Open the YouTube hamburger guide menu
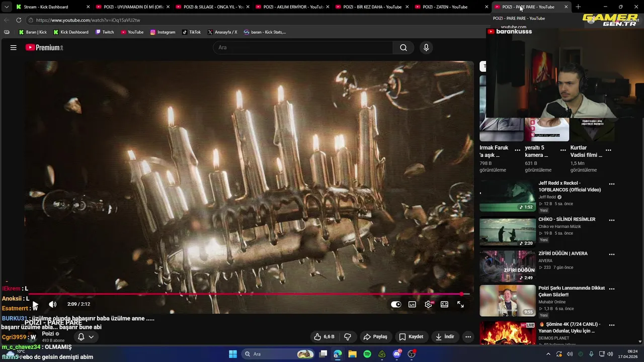Viewport: 644px width, 362px height. pyautogui.click(x=14, y=47)
